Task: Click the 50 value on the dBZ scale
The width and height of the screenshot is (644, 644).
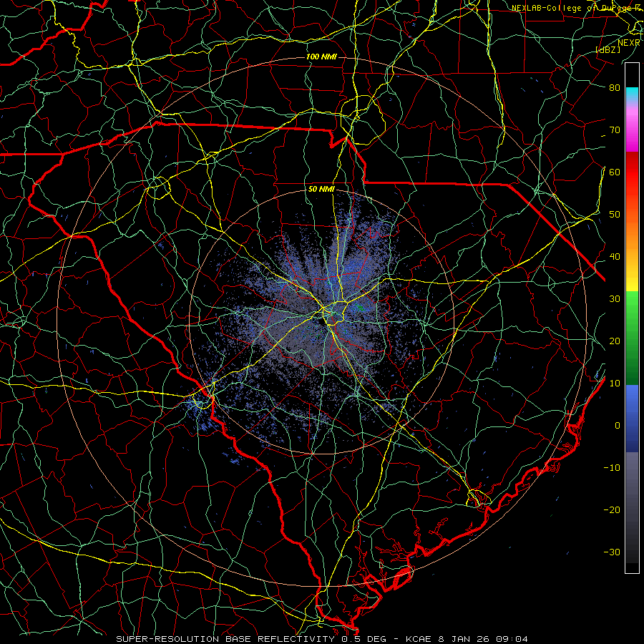Action: (x=615, y=215)
